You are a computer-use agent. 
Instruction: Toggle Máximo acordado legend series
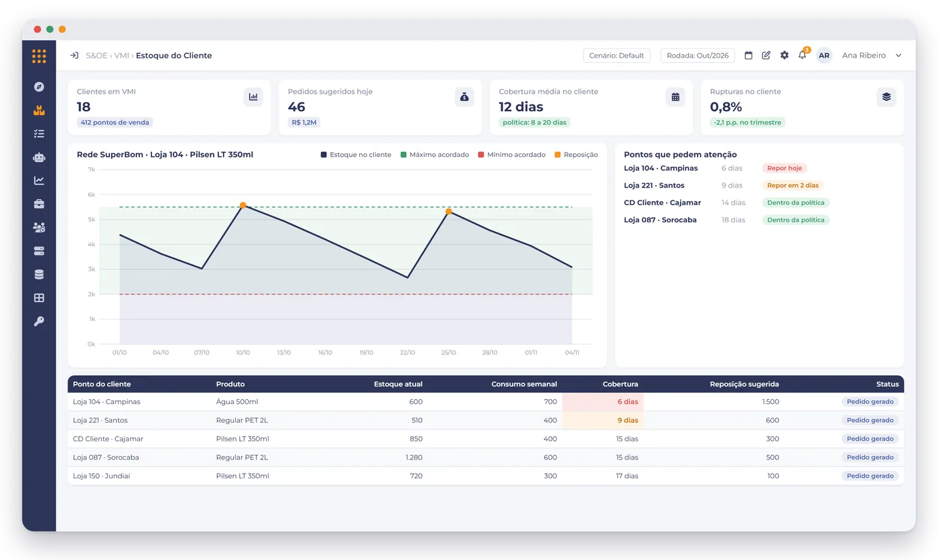[434, 155]
